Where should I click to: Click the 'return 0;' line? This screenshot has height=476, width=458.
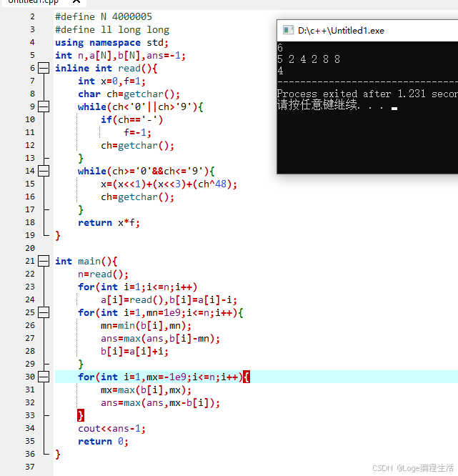click(103, 441)
